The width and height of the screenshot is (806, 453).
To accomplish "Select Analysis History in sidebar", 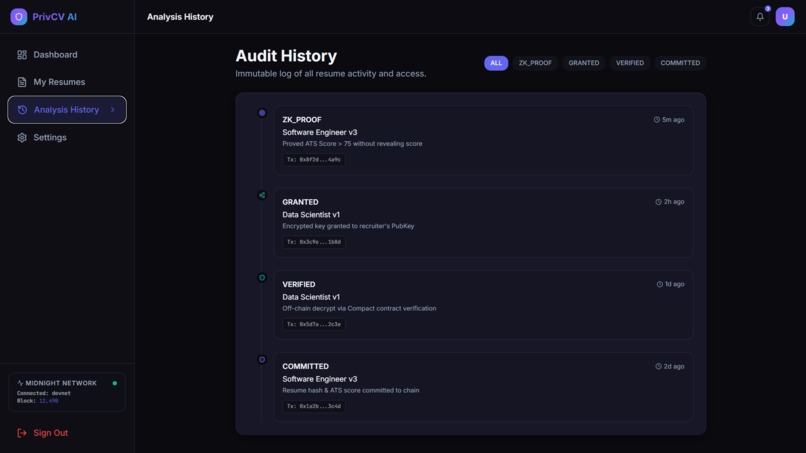I will point(67,110).
